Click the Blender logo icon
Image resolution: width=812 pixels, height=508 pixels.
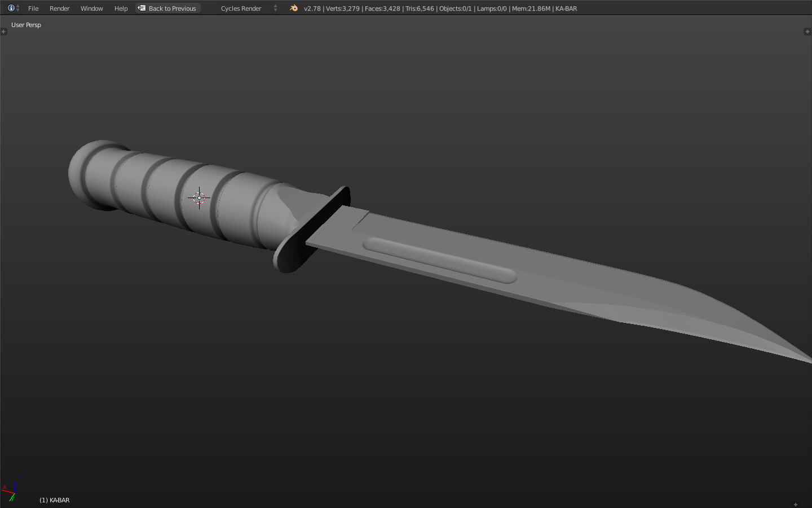pyautogui.click(x=293, y=8)
